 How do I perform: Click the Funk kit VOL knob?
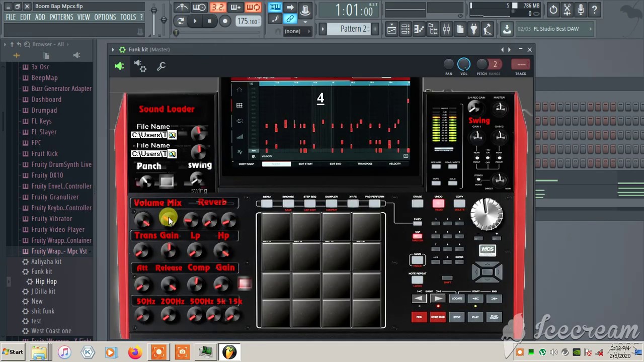pyautogui.click(x=464, y=64)
